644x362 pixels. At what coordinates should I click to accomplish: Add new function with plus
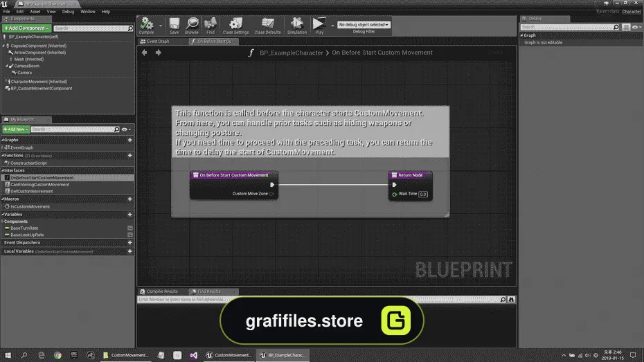(x=129, y=156)
